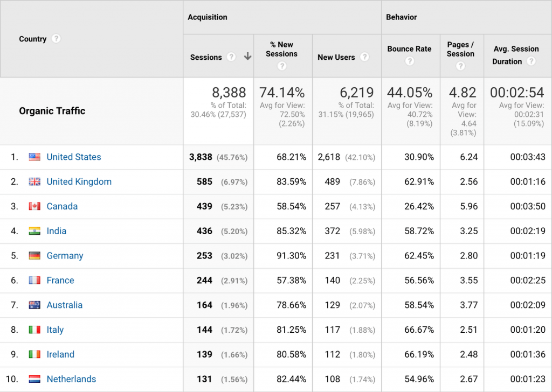This screenshot has width=552, height=392.
Task: Open the India country link
Action: pyautogui.click(x=57, y=231)
